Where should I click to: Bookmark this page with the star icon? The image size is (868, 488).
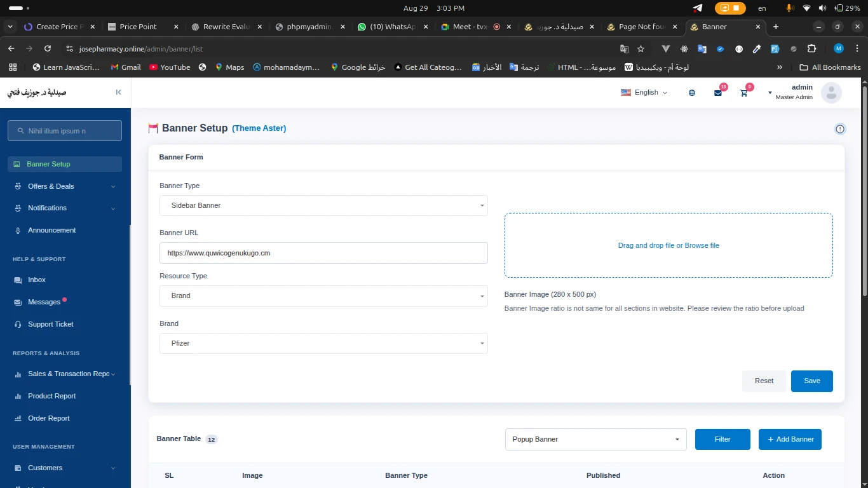click(x=641, y=48)
